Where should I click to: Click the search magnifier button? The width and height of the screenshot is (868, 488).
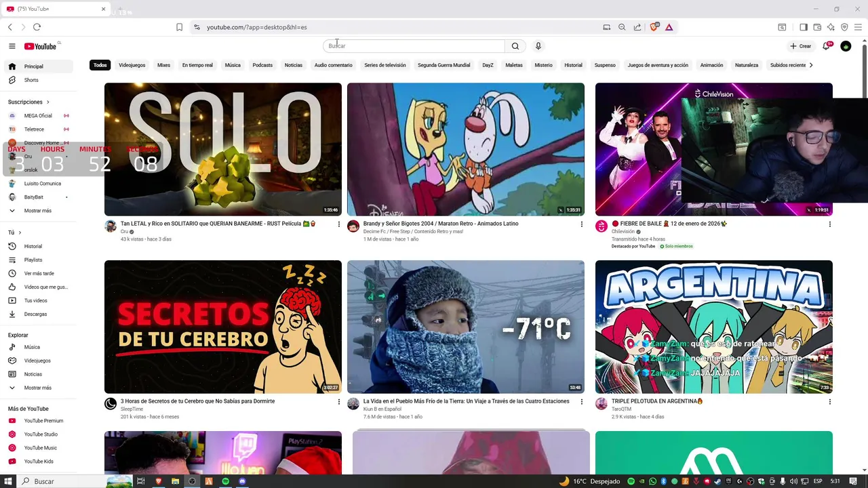tap(515, 46)
